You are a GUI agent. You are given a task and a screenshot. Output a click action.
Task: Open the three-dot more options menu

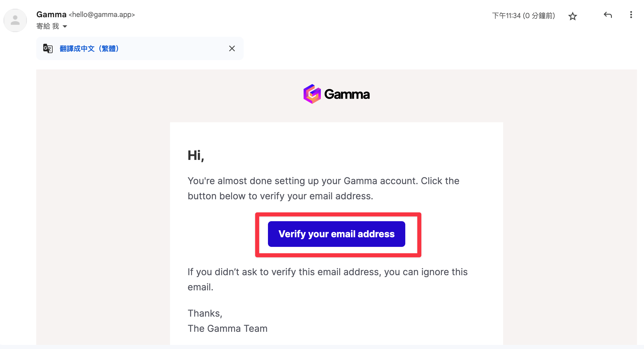(x=631, y=15)
